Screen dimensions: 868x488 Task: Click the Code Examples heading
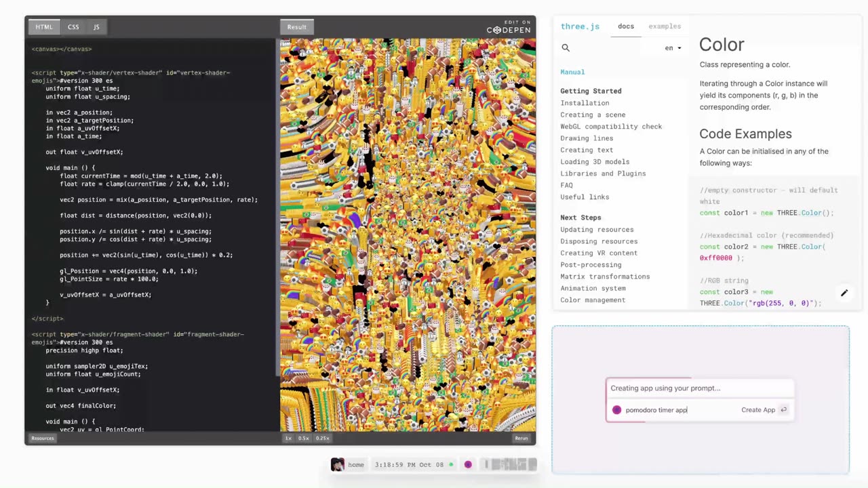tap(745, 134)
